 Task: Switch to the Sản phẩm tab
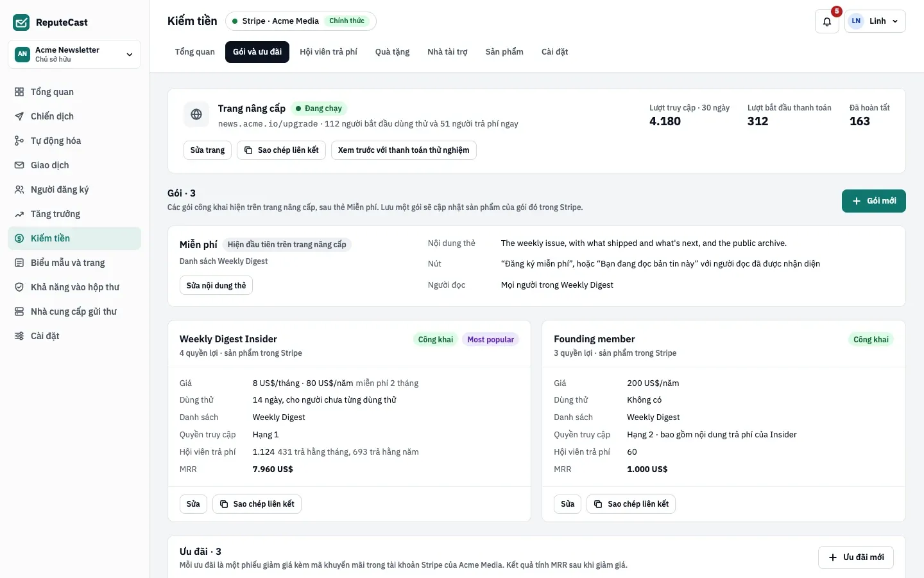click(x=504, y=52)
